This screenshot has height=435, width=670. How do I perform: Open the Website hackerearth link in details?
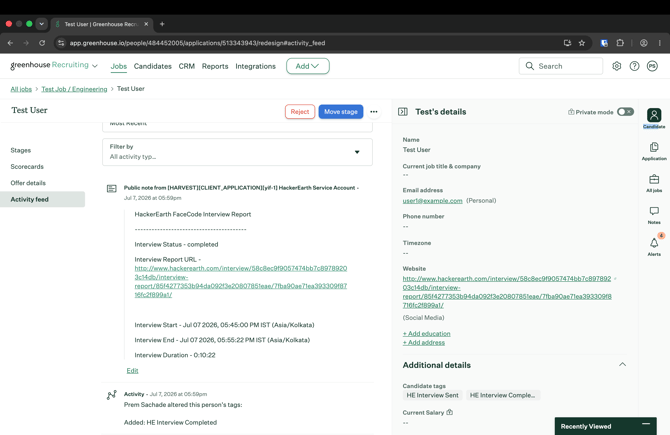pyautogui.click(x=507, y=292)
